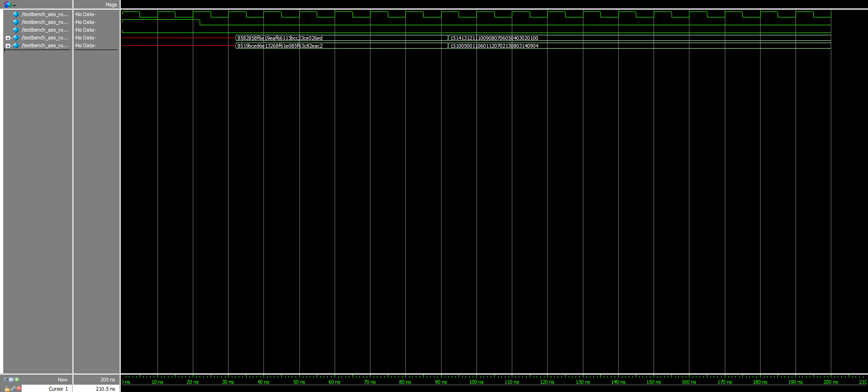Click the green Insert Cursor icon

(17, 380)
